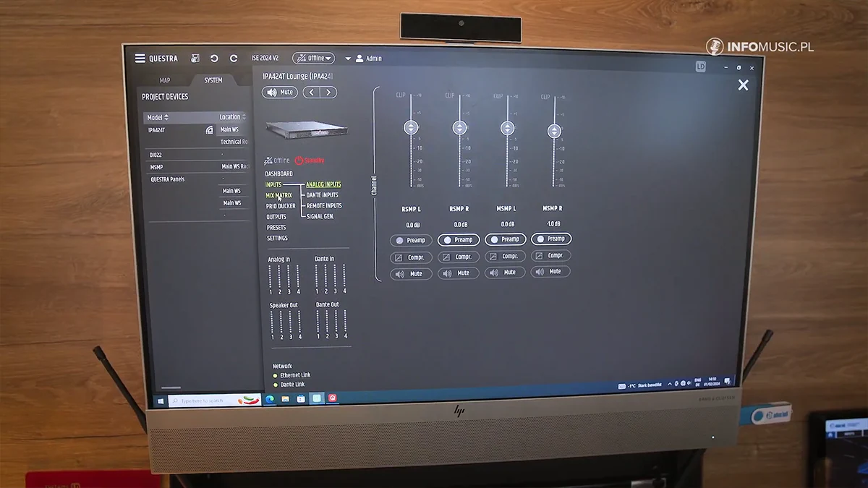The height and width of the screenshot is (488, 868).
Task: Click the speaker icon on IPA424T row
Action: 209,130
